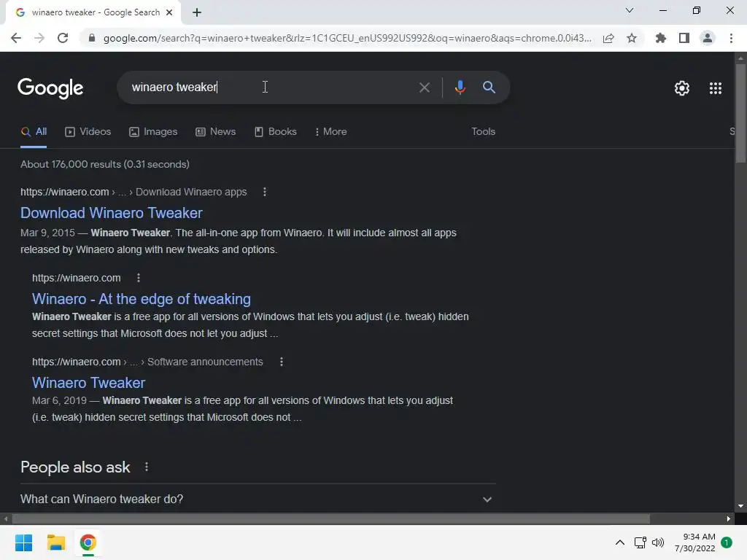This screenshot has width=747, height=560.
Task: Open the Extensions puzzle icon
Action: [661, 38]
